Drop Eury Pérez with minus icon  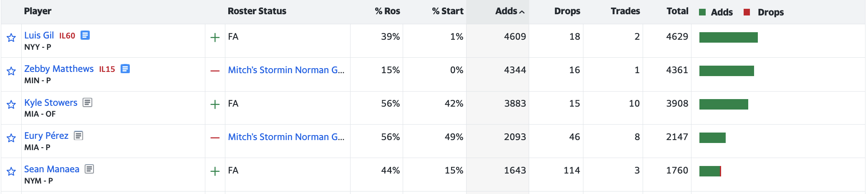(x=215, y=138)
